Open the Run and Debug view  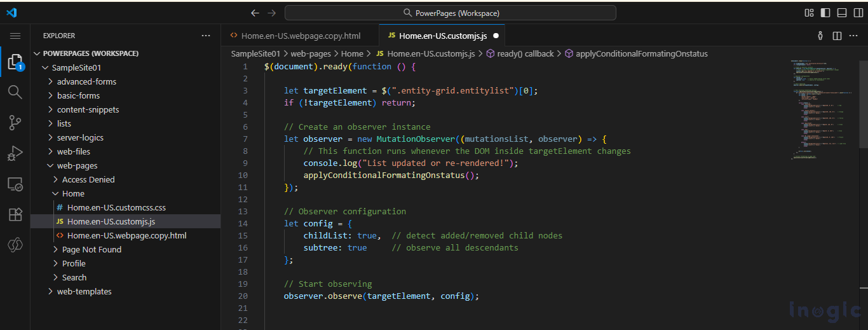pyautogui.click(x=15, y=153)
